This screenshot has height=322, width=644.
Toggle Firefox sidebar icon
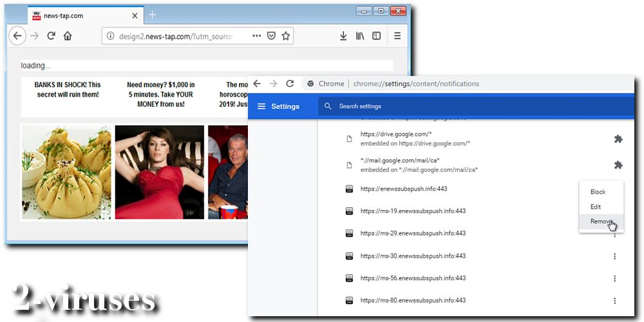(x=376, y=36)
